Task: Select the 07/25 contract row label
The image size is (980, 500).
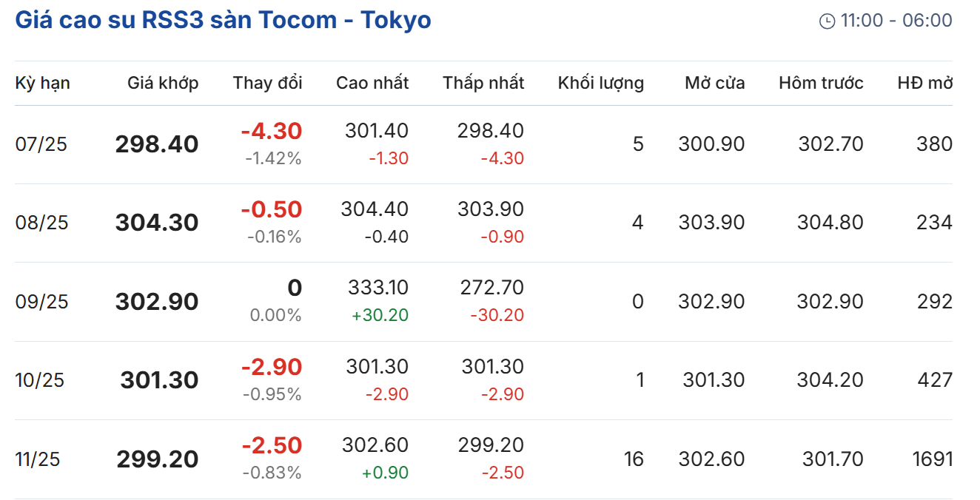Action: coord(41,144)
